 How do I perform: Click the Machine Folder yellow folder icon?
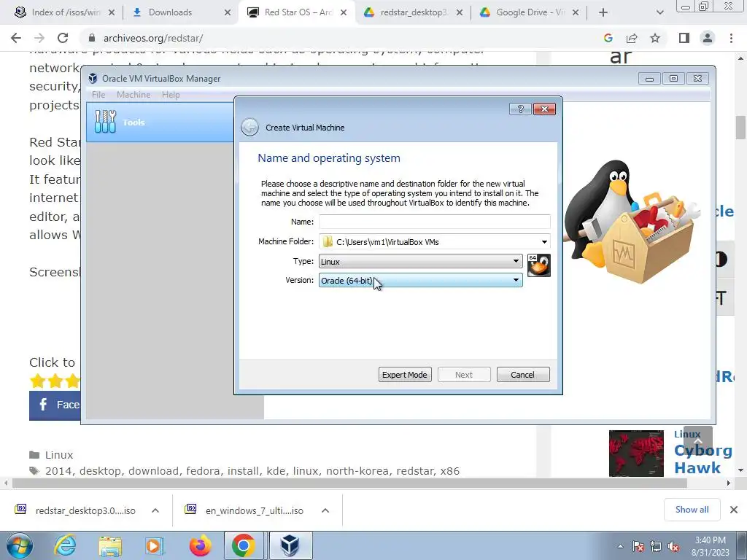328,242
